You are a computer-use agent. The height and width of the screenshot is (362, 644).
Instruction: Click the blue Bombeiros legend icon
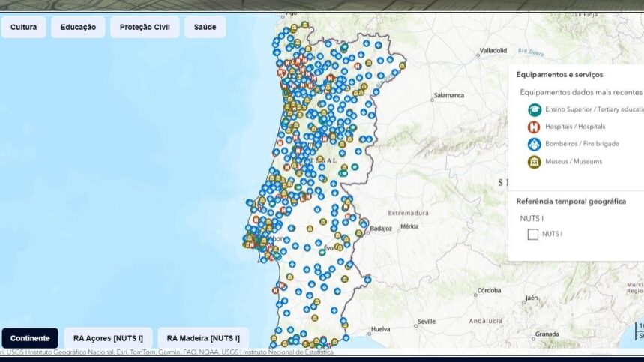tap(534, 144)
